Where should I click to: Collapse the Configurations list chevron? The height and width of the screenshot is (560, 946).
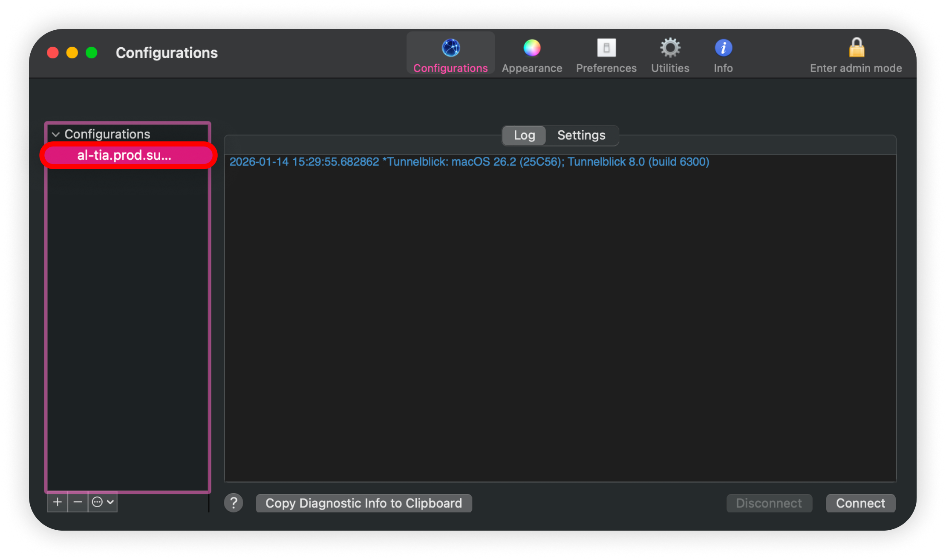[56, 134]
